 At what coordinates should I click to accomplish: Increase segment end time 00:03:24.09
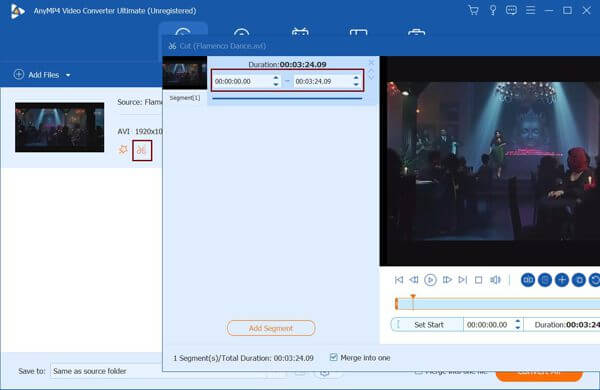pos(356,78)
